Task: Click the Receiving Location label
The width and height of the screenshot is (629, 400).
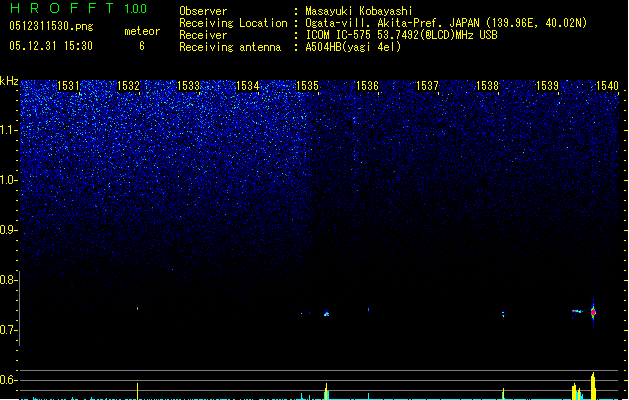Action: [x=233, y=23]
